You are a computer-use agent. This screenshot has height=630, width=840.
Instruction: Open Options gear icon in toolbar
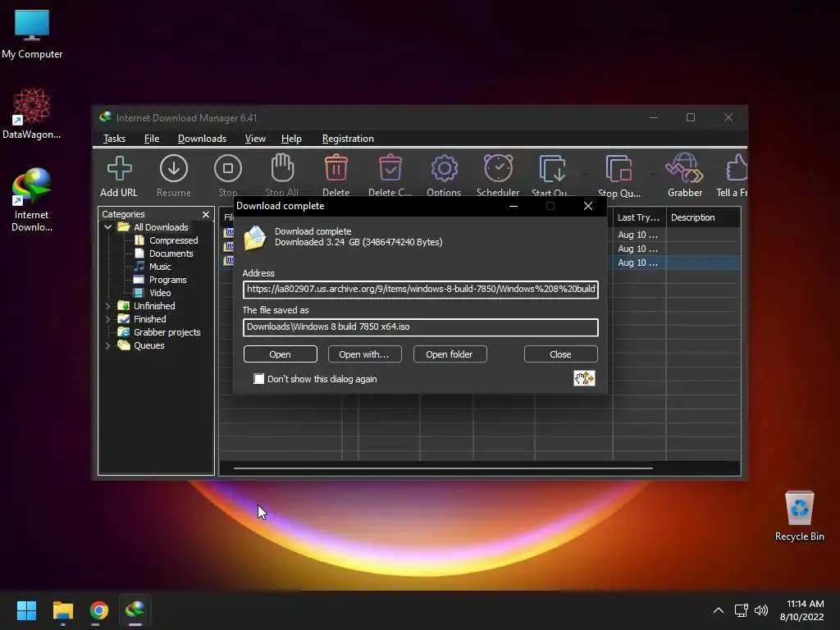[x=444, y=176]
